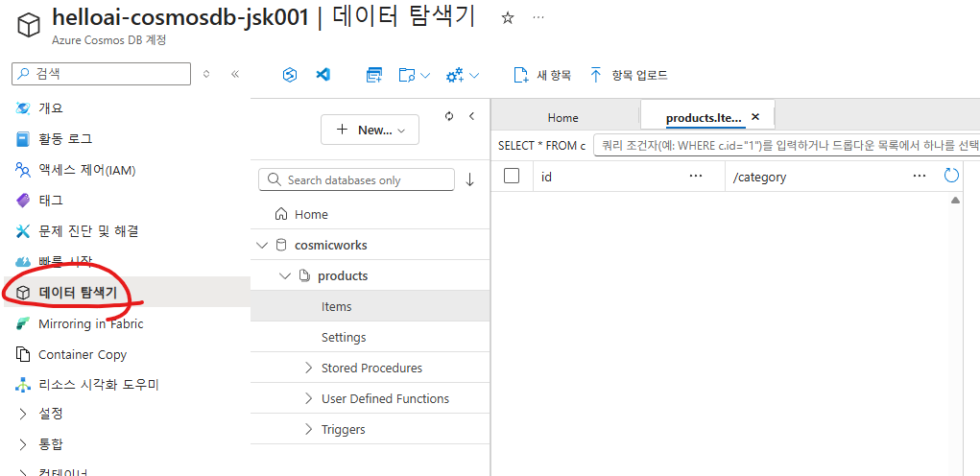Image resolution: width=980 pixels, height=476 pixels.
Task: Close the products.Items tab
Action: coord(755,117)
